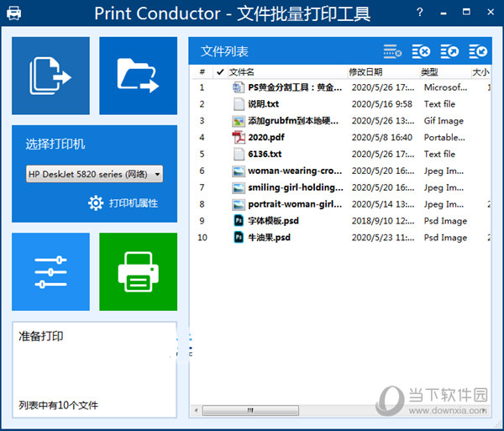The height and width of the screenshot is (431, 504).
Task: Click the scrollbar left arrow
Action: [x=196, y=410]
